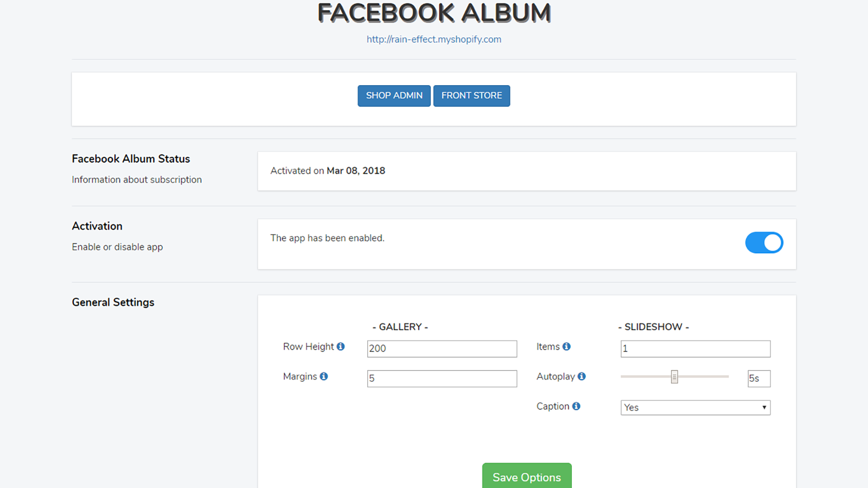Click the Activated on date text
The width and height of the screenshot is (868, 488).
point(328,171)
